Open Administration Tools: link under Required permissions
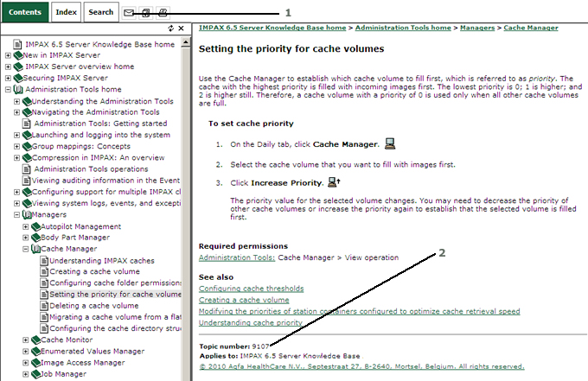The image size is (588, 381). click(237, 257)
